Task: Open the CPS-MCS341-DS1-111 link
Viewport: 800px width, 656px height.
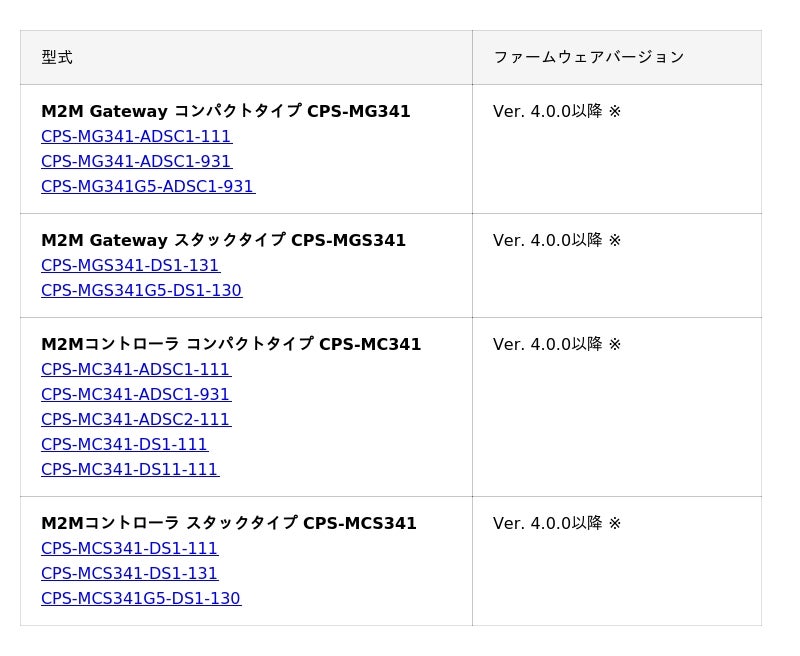Action: tap(130, 549)
